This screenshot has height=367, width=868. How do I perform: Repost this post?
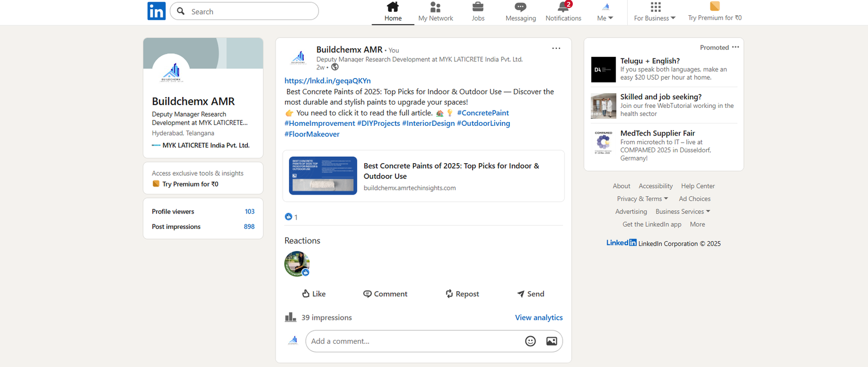click(462, 294)
